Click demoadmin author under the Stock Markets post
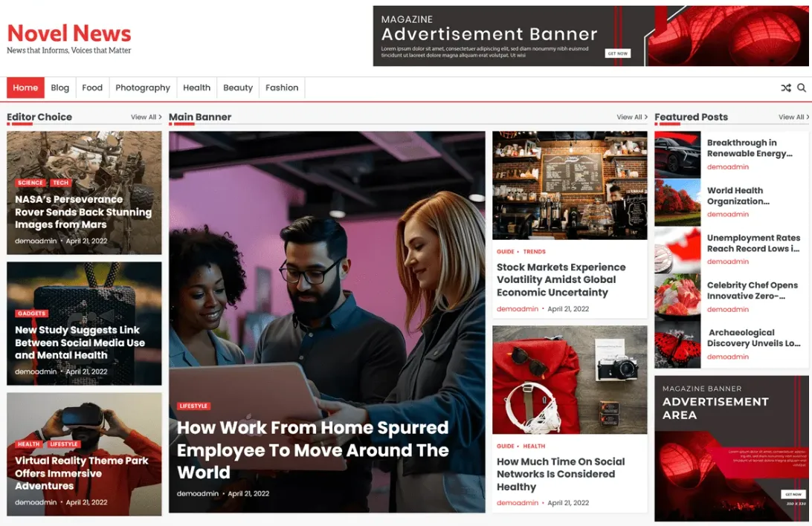Screen dimensions: 812x526 click(518, 309)
